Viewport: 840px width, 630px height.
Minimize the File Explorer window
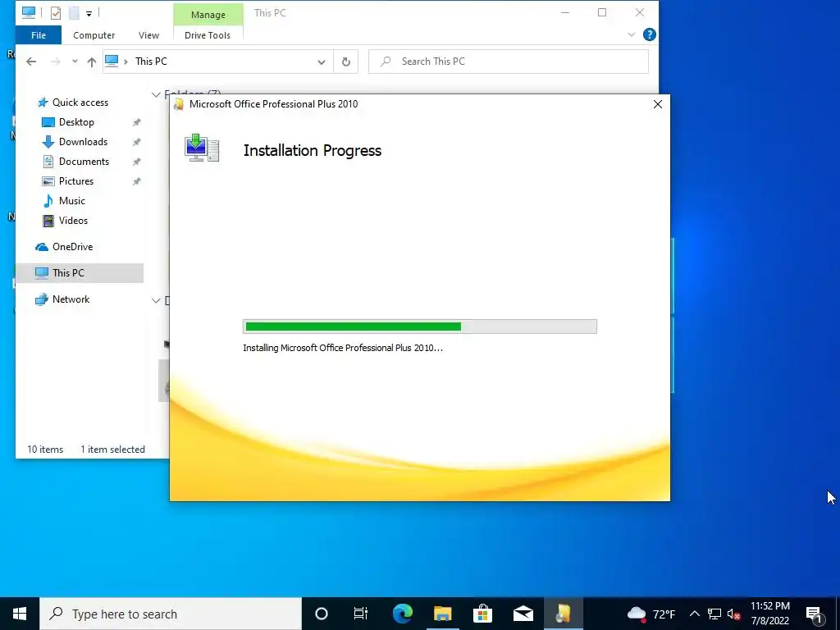(x=564, y=12)
